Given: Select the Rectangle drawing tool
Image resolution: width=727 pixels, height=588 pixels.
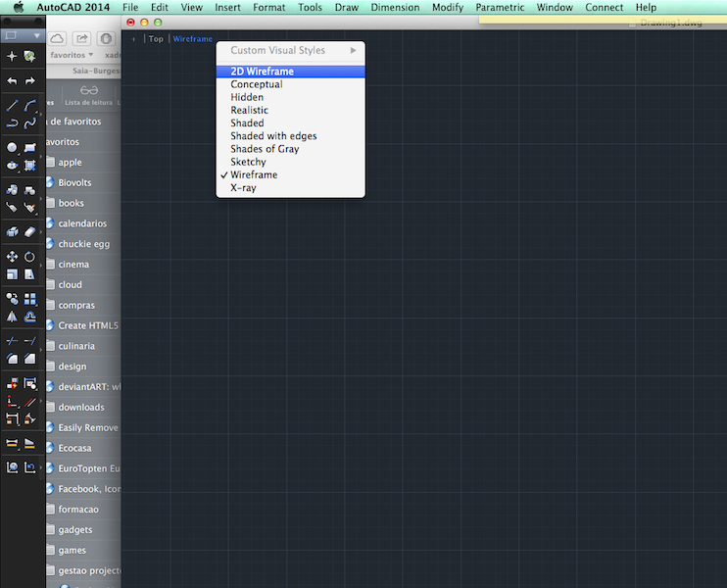Looking at the screenshot, I should coord(30,148).
